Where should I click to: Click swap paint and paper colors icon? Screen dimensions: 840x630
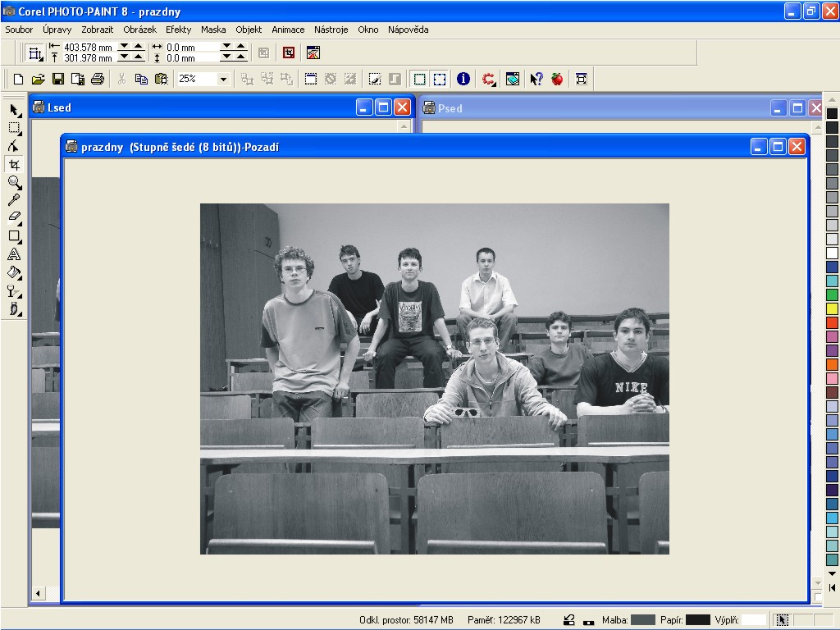569,620
